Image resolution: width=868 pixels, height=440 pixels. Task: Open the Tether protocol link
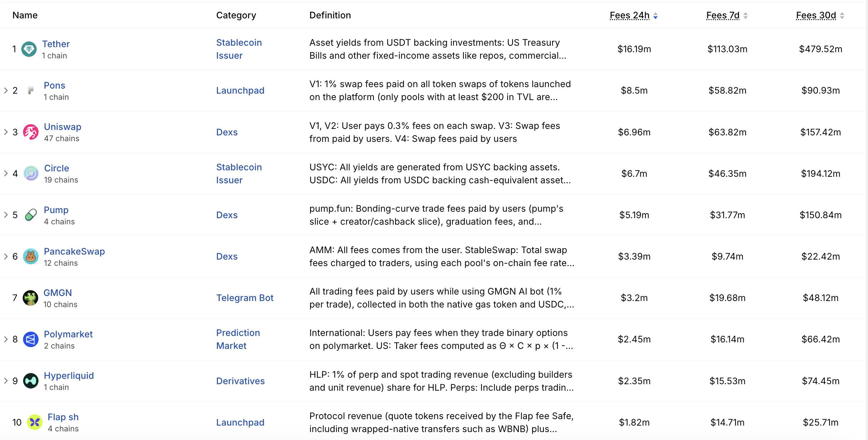56,44
